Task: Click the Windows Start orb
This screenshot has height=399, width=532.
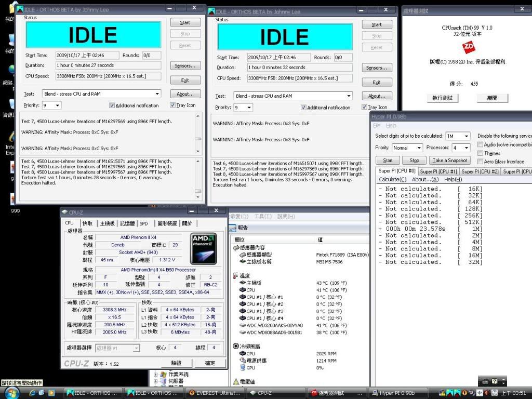Action: pyautogui.click(x=11, y=392)
